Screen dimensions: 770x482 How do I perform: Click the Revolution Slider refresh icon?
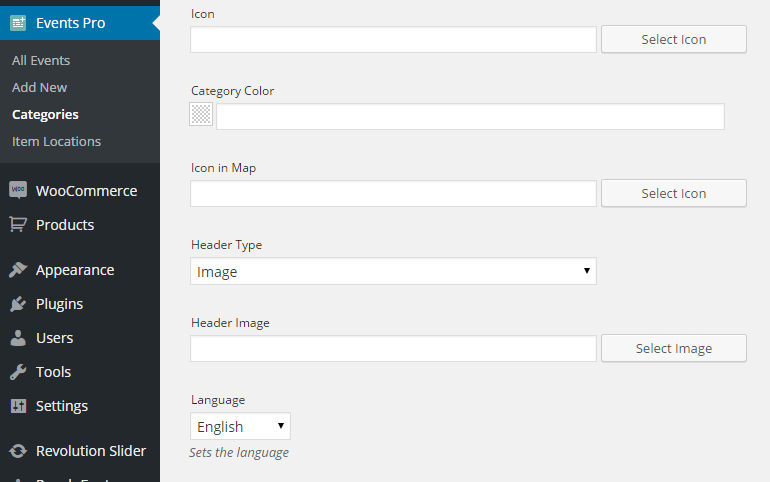18,451
